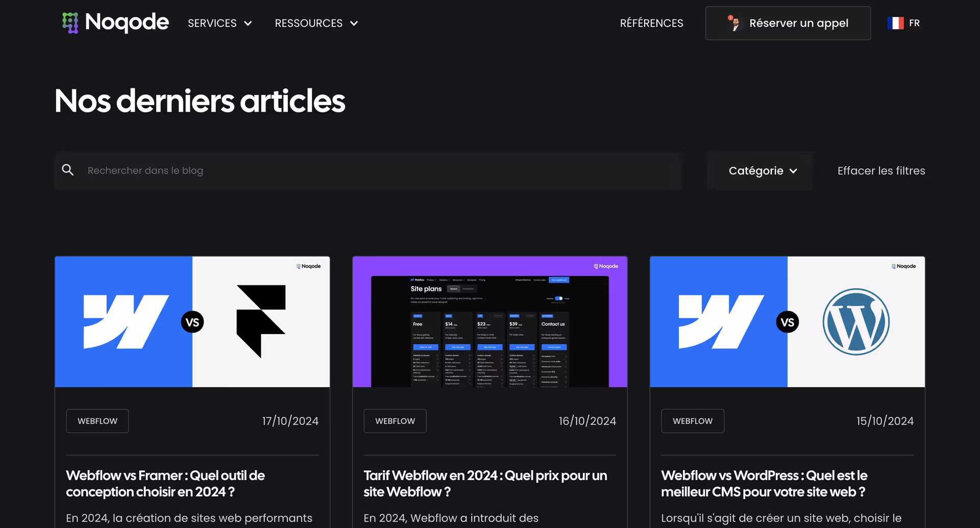Click the 'Nos derniers articles' heading
The image size is (980, 528).
200,101
